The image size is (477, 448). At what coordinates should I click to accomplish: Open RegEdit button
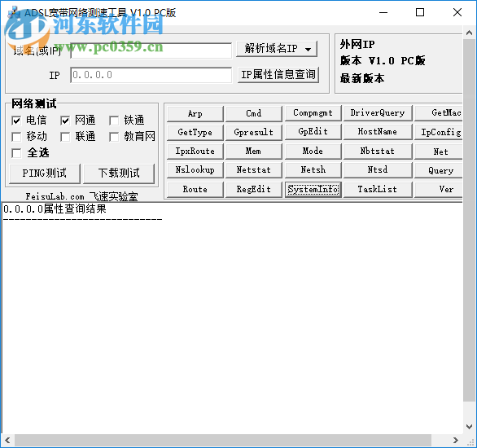pos(254,190)
